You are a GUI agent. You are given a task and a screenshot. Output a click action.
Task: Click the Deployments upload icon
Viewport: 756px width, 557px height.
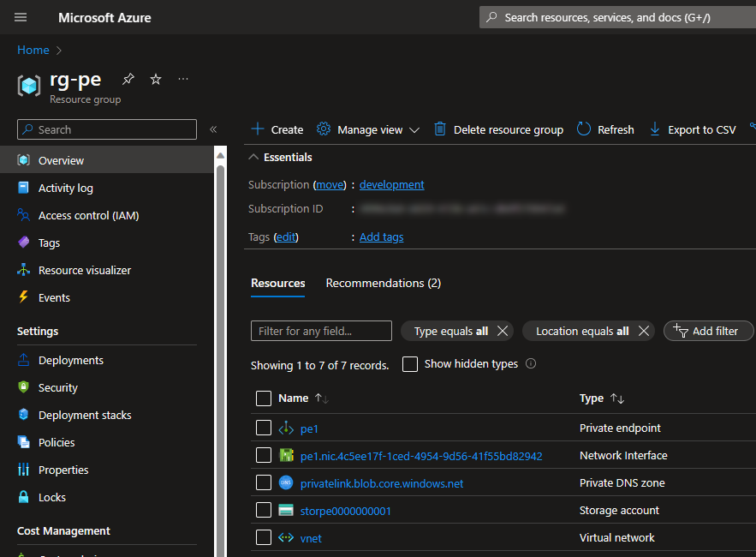click(x=23, y=360)
